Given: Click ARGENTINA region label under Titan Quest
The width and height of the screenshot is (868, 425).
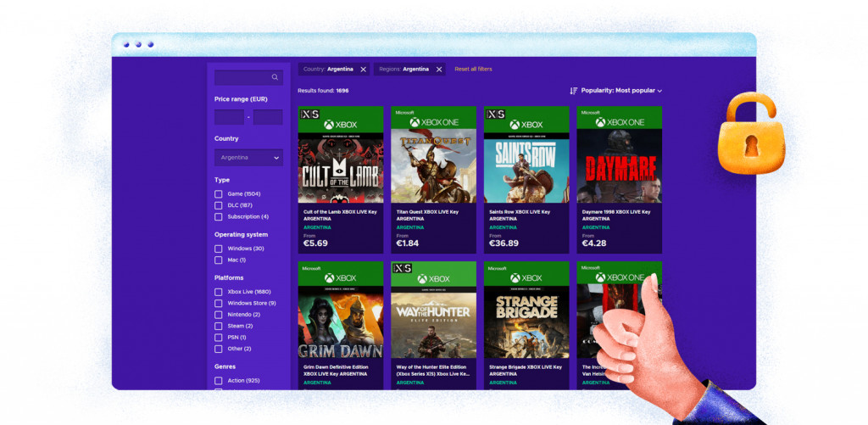Looking at the screenshot, I should (410, 227).
